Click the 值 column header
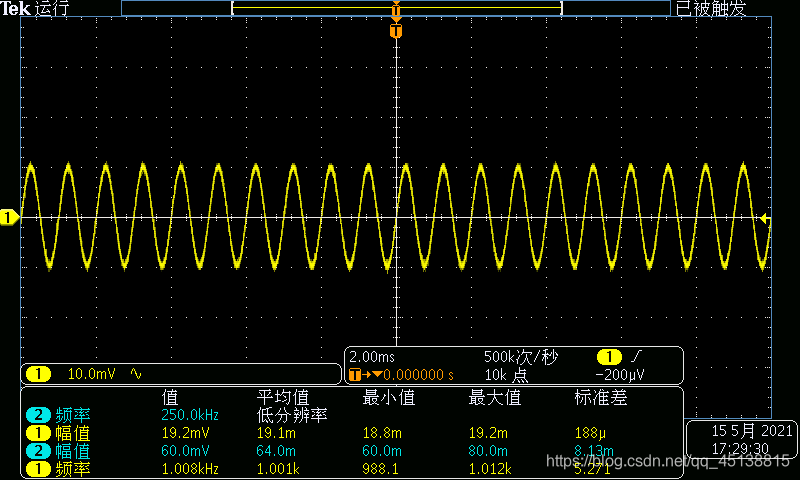This screenshot has width=800, height=480. [x=170, y=397]
